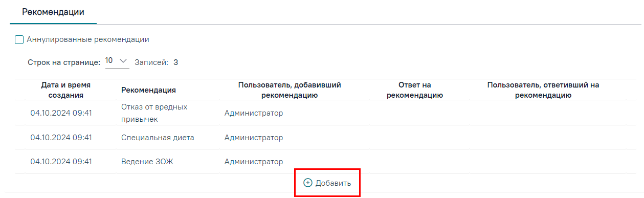Open the rows-per-page dropdown showing 10

(x=117, y=61)
